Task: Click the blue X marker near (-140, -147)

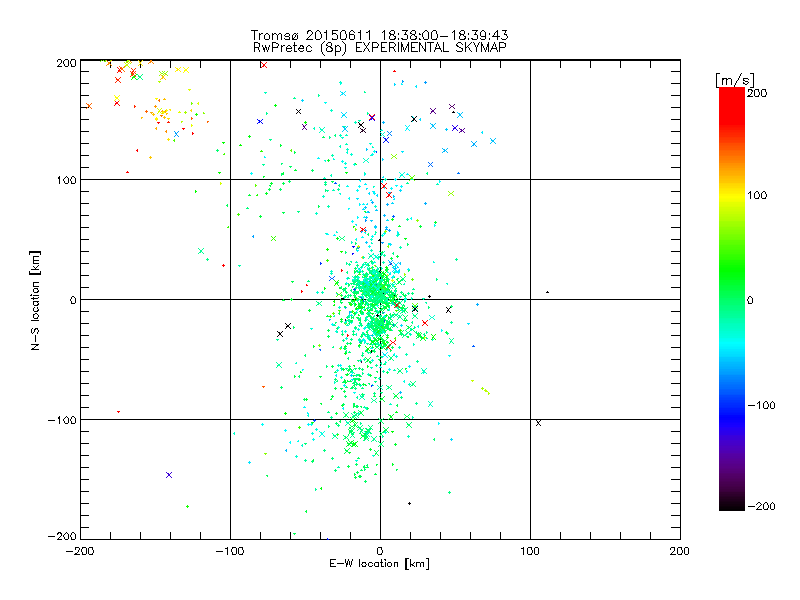Action: [169, 475]
